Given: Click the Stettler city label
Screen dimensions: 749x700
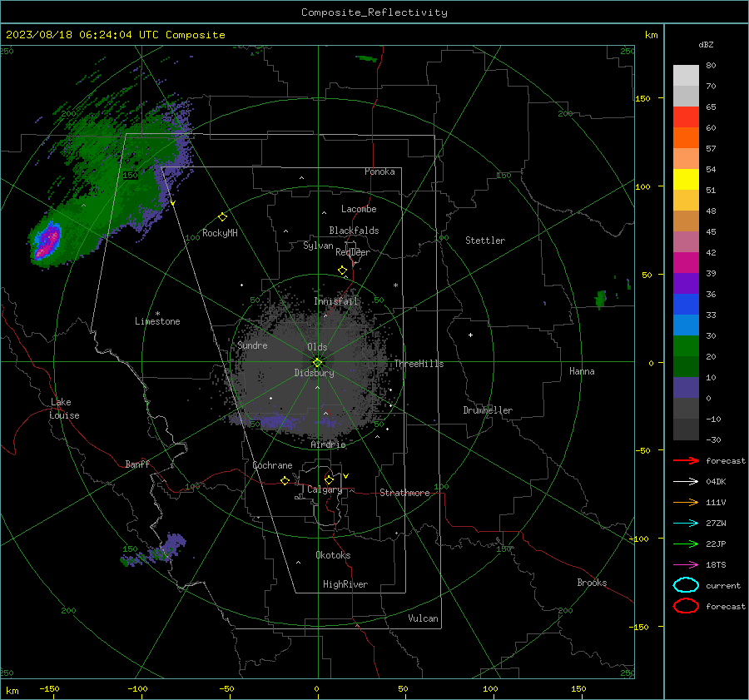Looking at the screenshot, I should (x=485, y=241).
